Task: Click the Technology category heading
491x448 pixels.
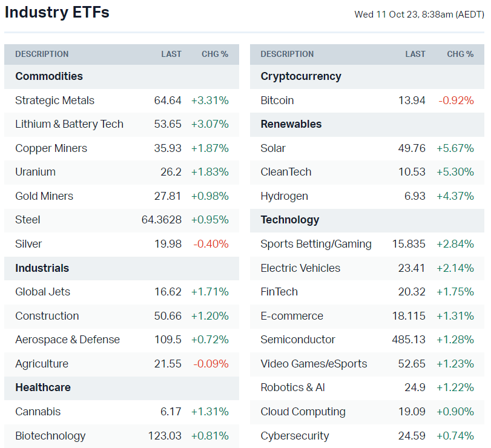Action: [289, 220]
